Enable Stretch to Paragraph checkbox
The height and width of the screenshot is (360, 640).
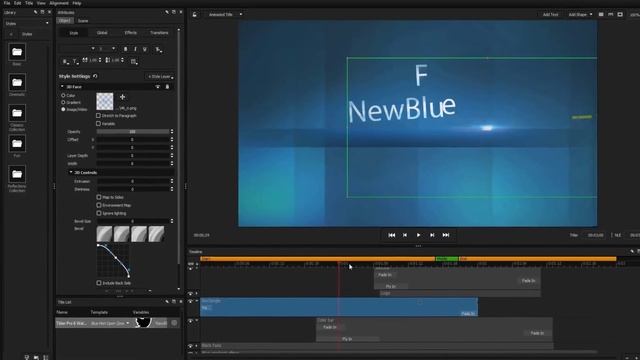click(x=98, y=116)
